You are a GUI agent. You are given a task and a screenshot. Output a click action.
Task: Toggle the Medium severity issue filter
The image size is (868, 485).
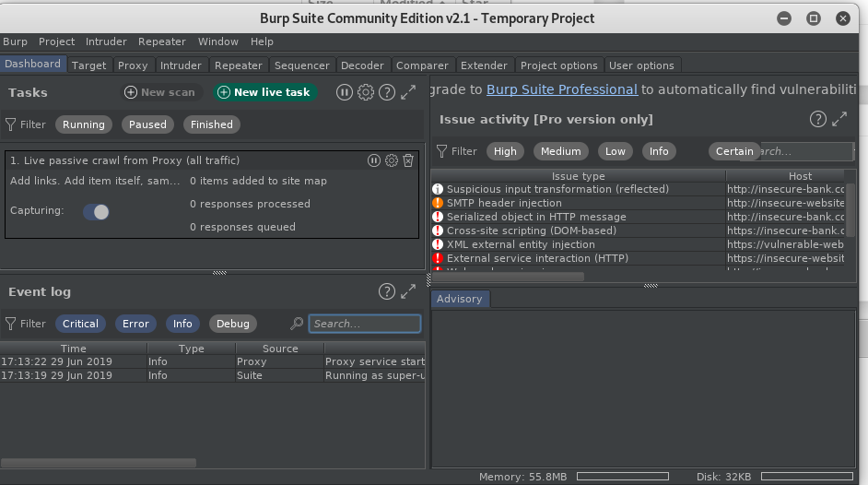[561, 151]
